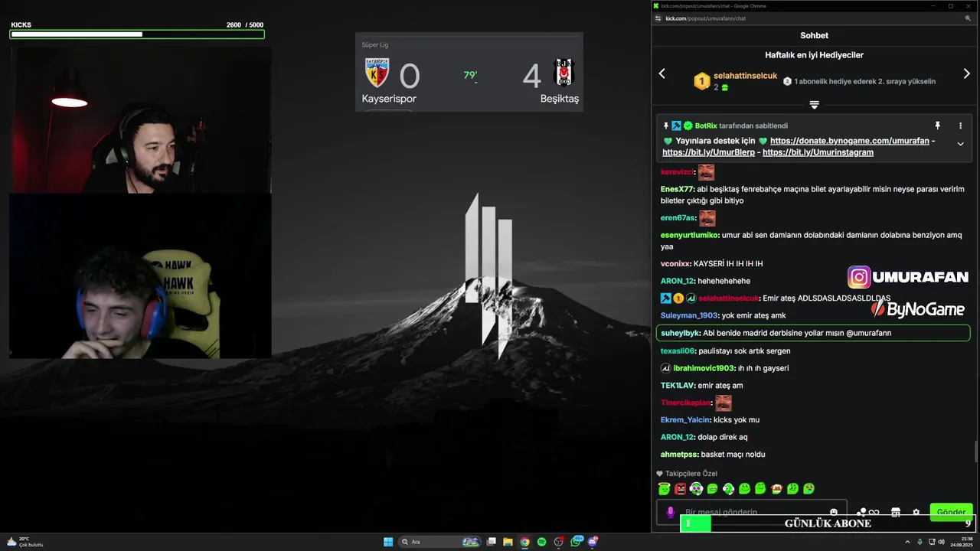Viewport: 980px width, 551px height.
Task: Click the Sohbet chat header title
Action: point(814,35)
